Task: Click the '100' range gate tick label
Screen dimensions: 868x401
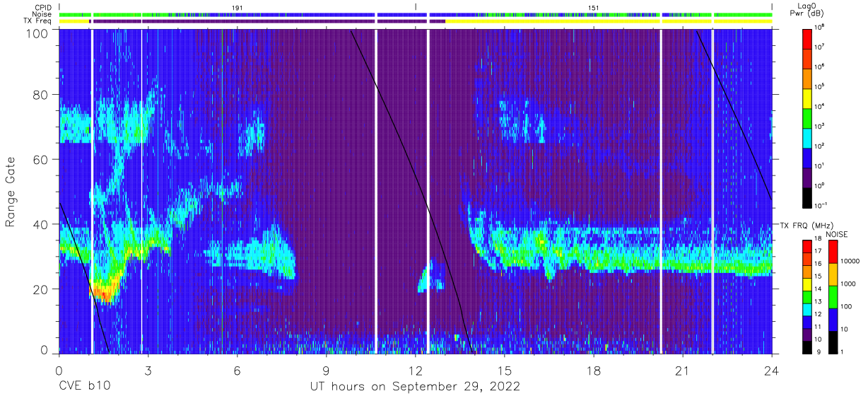Action: tap(37, 34)
